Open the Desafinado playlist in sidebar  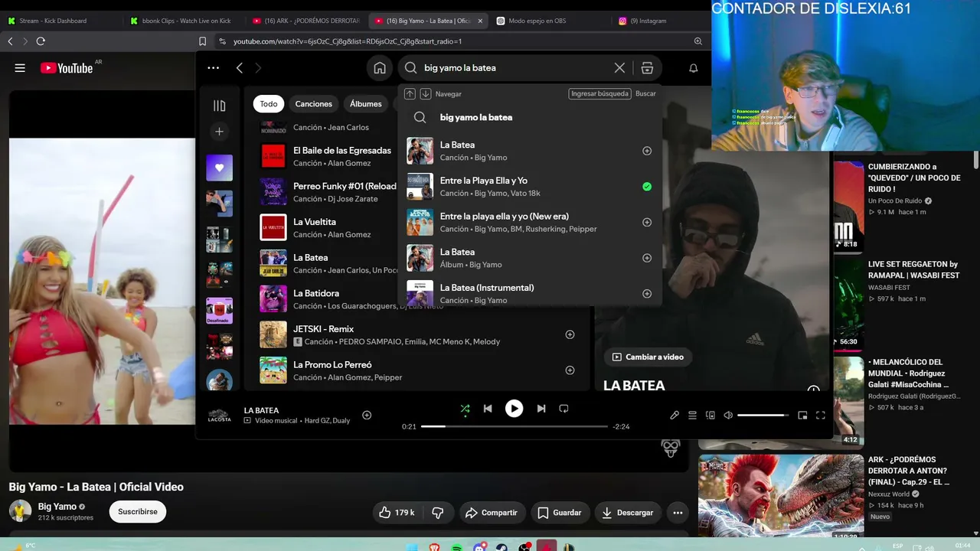click(220, 311)
